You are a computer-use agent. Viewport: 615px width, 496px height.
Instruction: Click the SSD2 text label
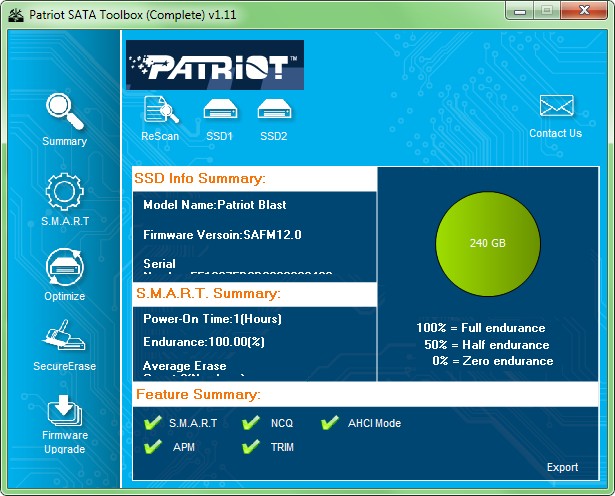click(x=274, y=136)
